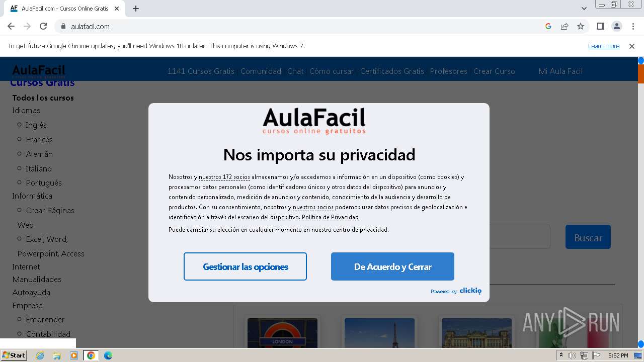Open 1141 Cursos Gratis menu item

[x=201, y=71]
